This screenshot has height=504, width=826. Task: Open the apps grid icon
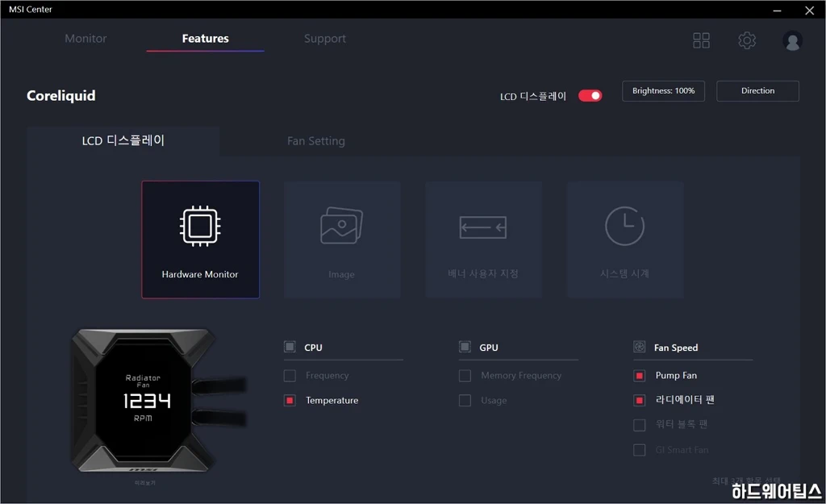tap(701, 40)
